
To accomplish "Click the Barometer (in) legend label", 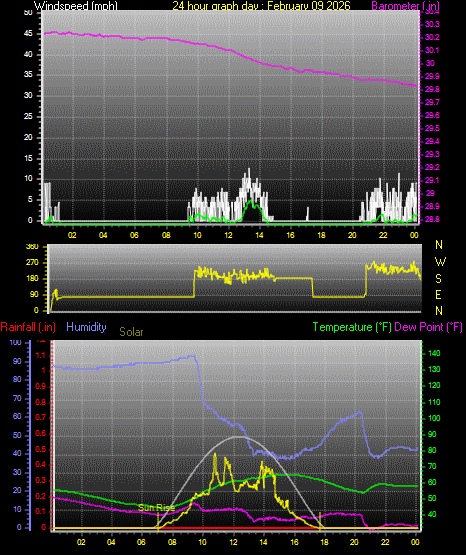I will [x=405, y=6].
